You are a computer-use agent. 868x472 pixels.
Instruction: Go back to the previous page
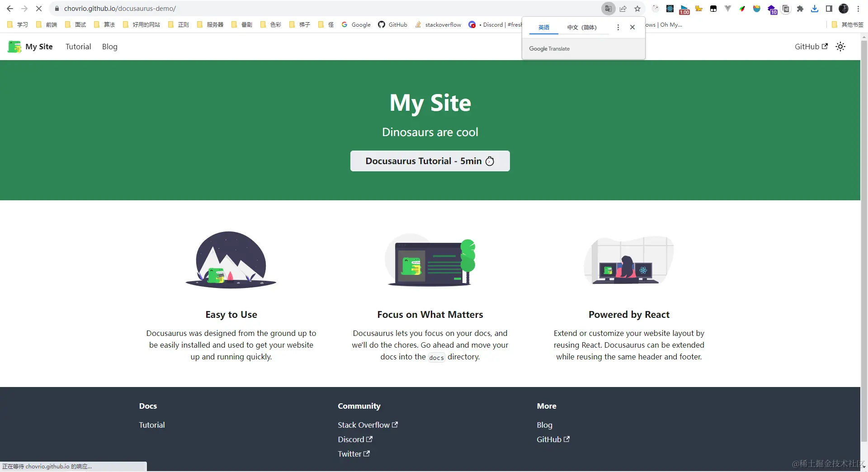click(x=10, y=9)
